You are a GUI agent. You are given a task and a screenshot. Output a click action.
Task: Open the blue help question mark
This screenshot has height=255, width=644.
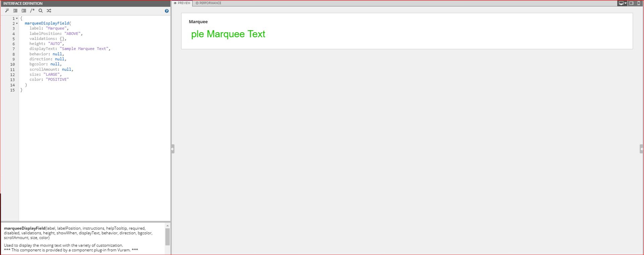(x=167, y=11)
